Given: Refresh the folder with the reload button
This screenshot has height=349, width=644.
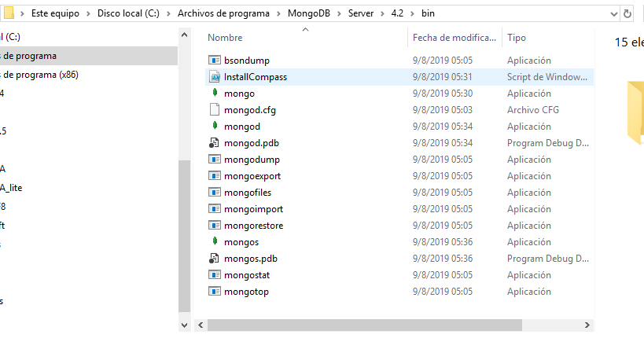Looking at the screenshot, I should tap(627, 13).
